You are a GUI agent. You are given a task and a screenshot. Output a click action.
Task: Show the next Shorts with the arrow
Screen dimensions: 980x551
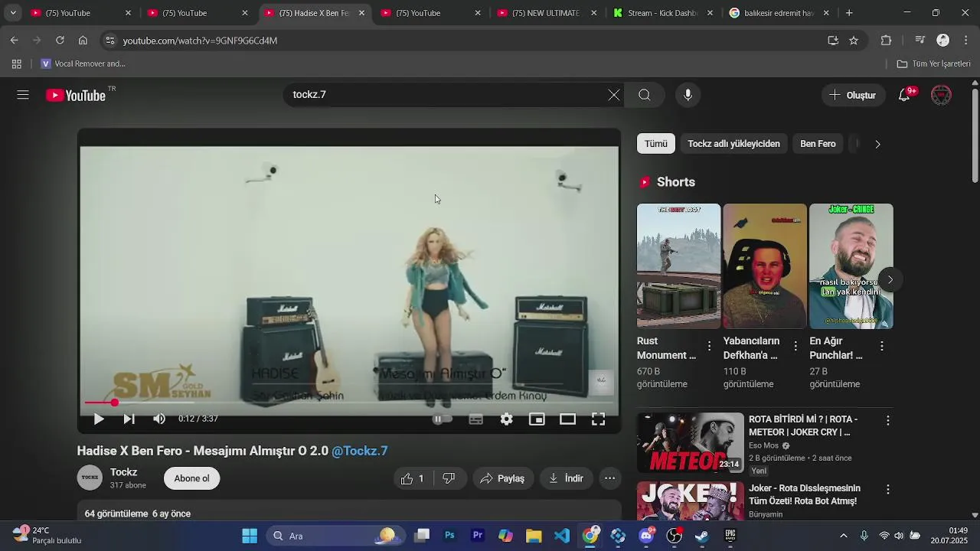(x=890, y=279)
